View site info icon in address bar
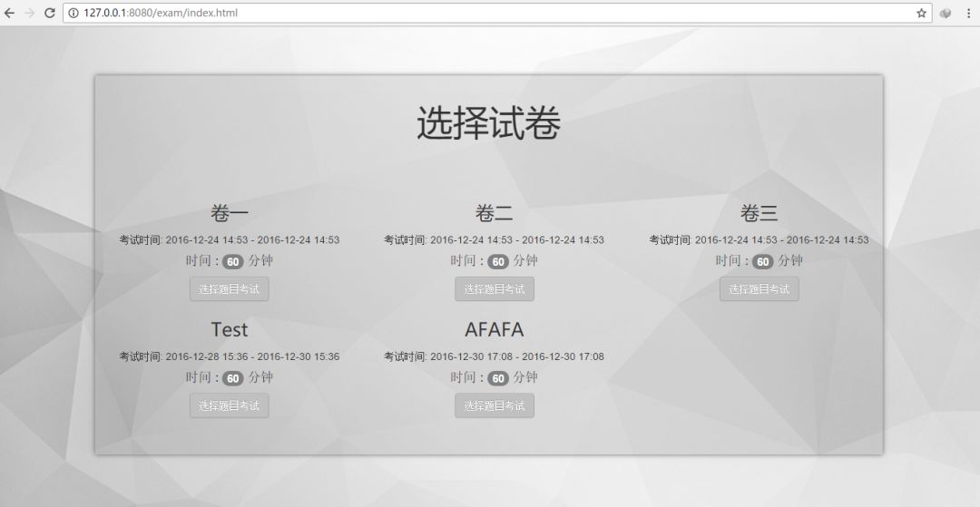The width and height of the screenshot is (980, 507). click(73, 13)
